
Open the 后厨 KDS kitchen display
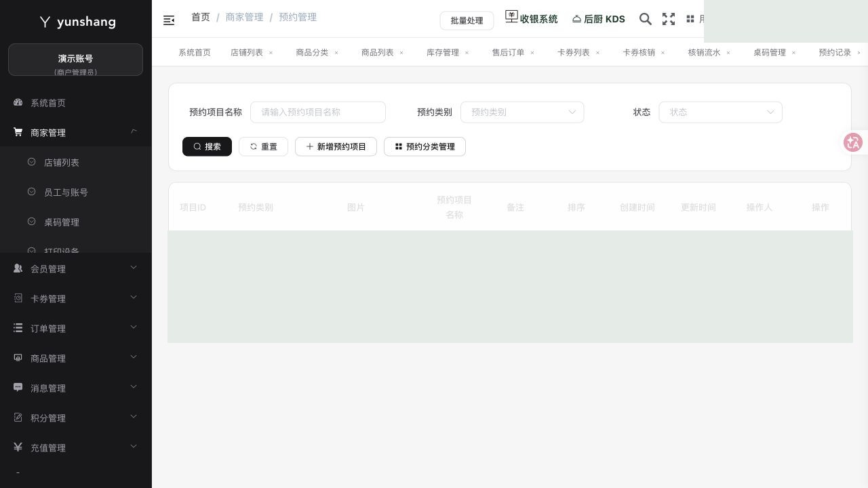598,19
